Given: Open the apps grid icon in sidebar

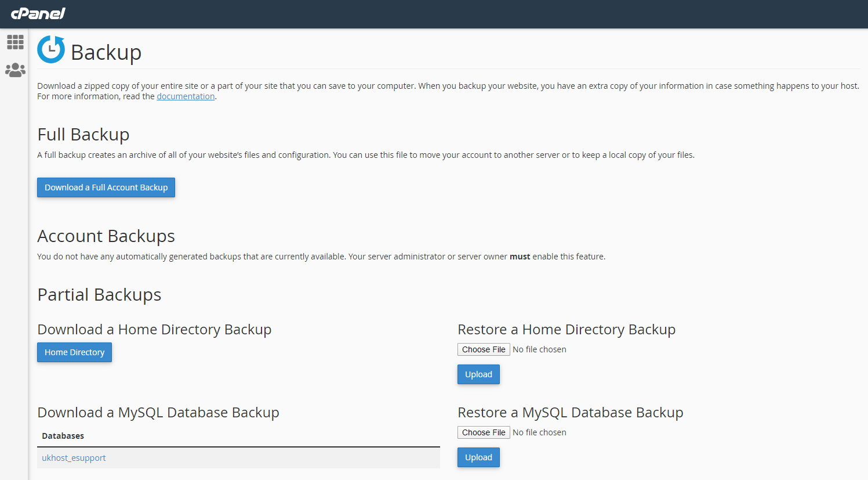Looking at the screenshot, I should pos(15,42).
